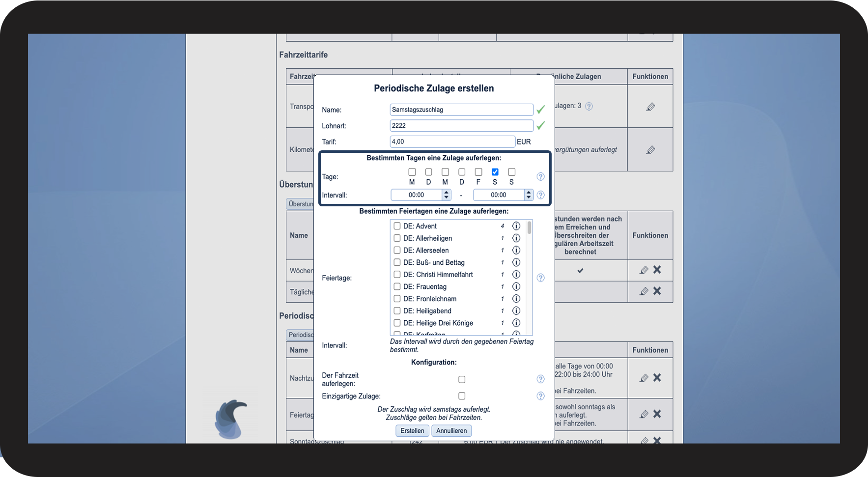The image size is (868, 477).
Task: Focus the interval end time field
Action: point(499,195)
